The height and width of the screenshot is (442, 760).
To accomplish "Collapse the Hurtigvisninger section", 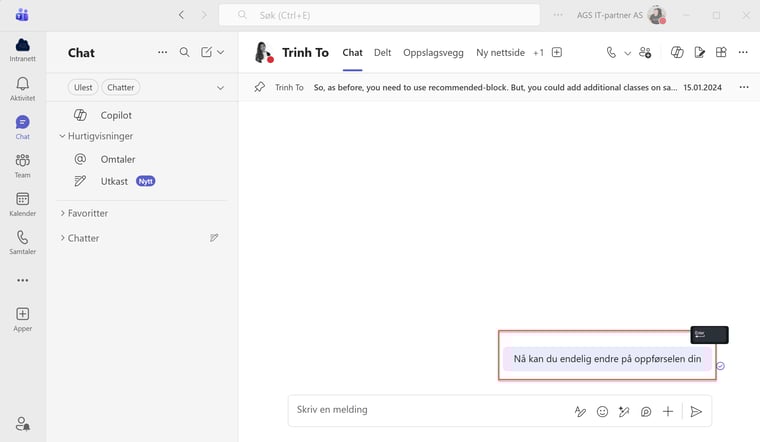I will click(62, 136).
